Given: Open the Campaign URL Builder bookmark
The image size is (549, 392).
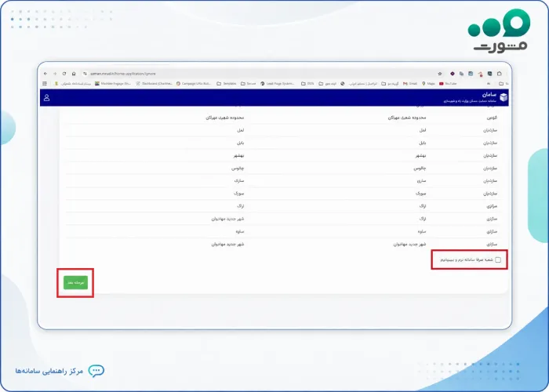Looking at the screenshot, I should pyautogui.click(x=194, y=84).
